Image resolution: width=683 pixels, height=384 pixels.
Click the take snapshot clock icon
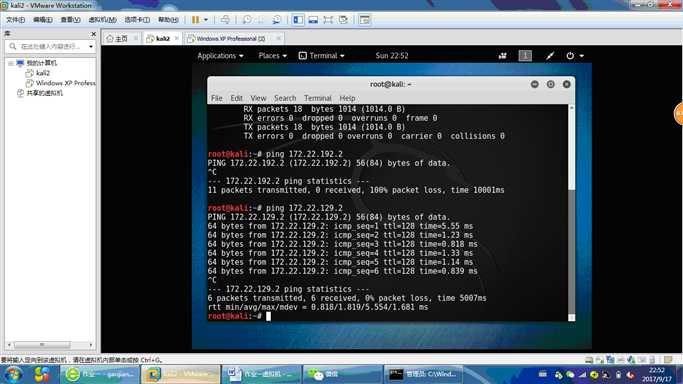(x=247, y=20)
